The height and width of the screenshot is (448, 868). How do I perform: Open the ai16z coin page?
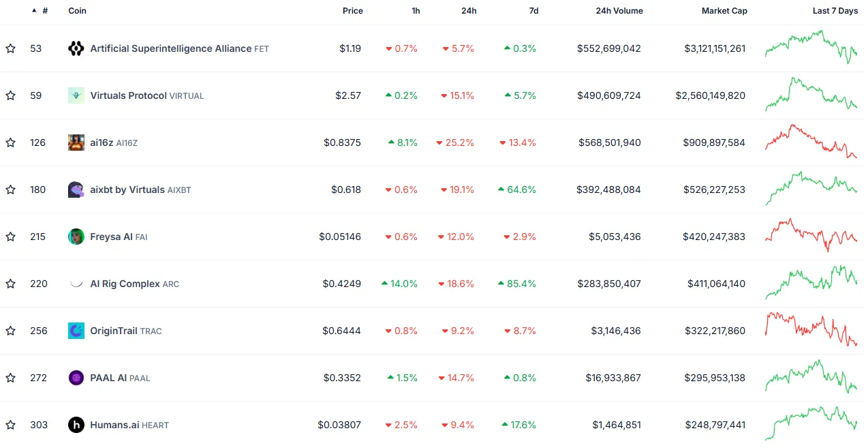[x=114, y=143]
